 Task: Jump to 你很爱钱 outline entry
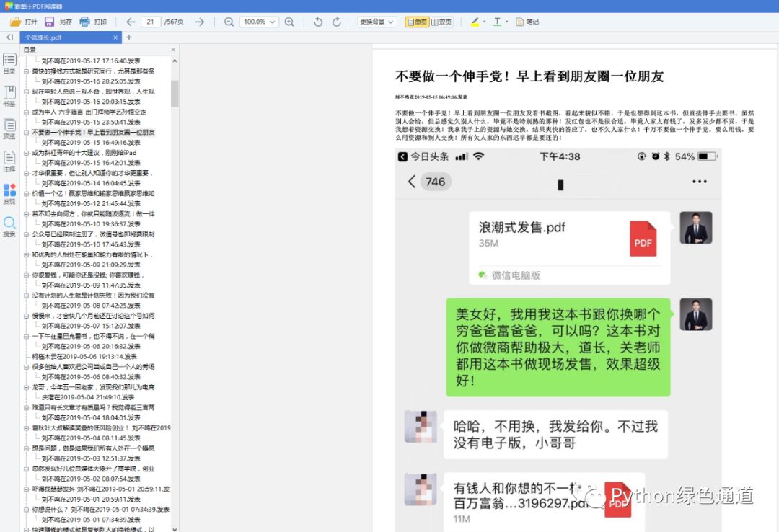pos(87,275)
